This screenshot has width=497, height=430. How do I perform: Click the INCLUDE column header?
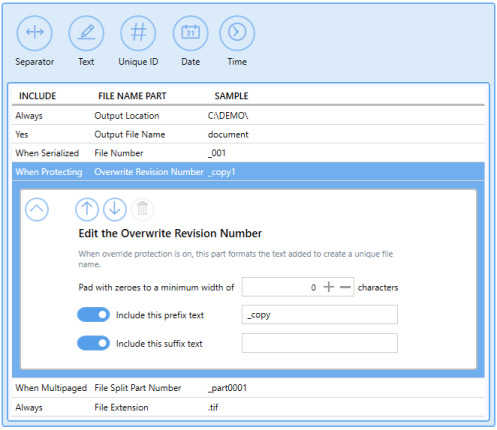(x=37, y=96)
